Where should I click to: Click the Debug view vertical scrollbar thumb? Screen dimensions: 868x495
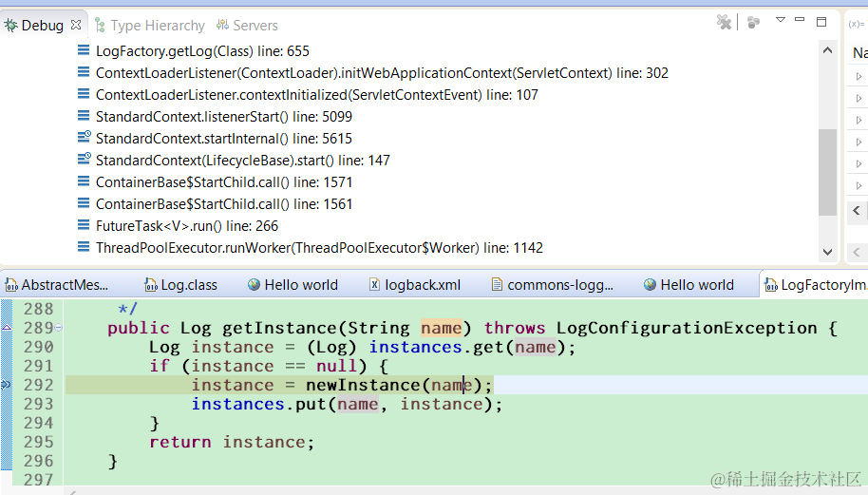[827, 172]
